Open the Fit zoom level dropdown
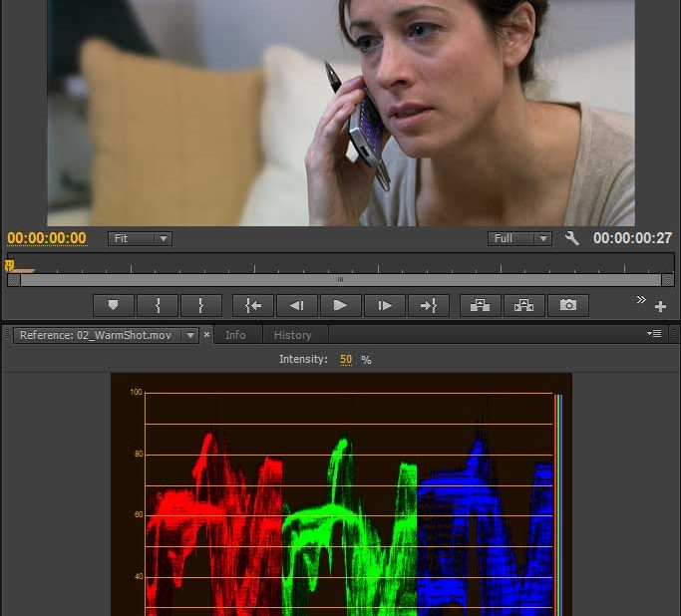The image size is (681, 616). click(140, 238)
